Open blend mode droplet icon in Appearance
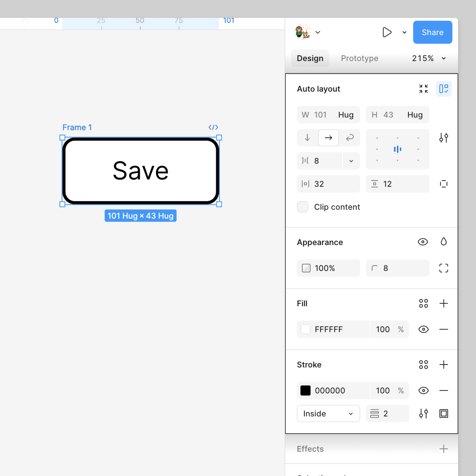 (444, 242)
